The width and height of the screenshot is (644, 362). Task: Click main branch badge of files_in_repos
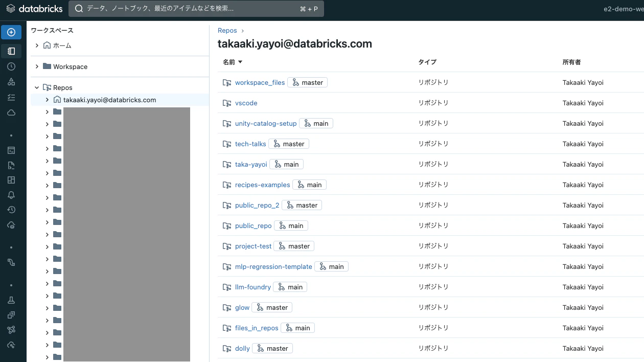(x=297, y=328)
